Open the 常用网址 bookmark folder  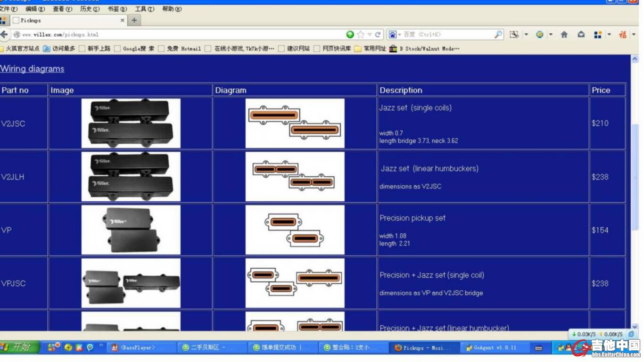point(371,49)
